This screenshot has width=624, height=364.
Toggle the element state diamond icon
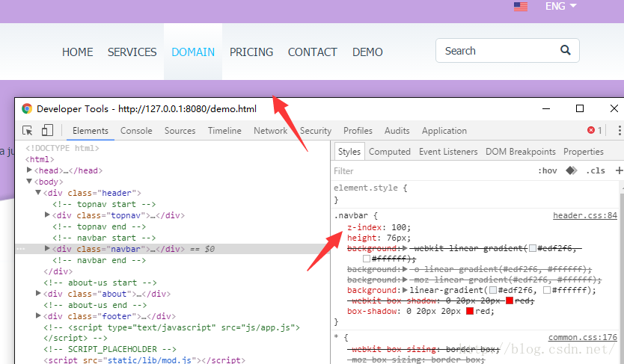tap(572, 170)
